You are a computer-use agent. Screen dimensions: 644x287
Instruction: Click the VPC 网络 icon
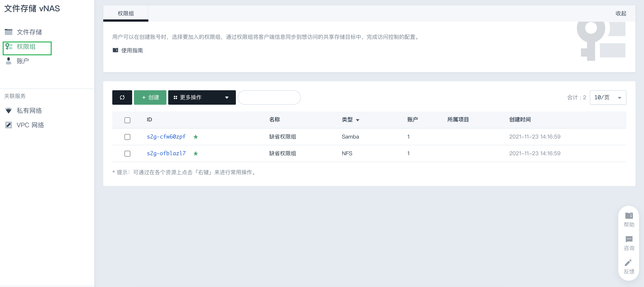9,125
